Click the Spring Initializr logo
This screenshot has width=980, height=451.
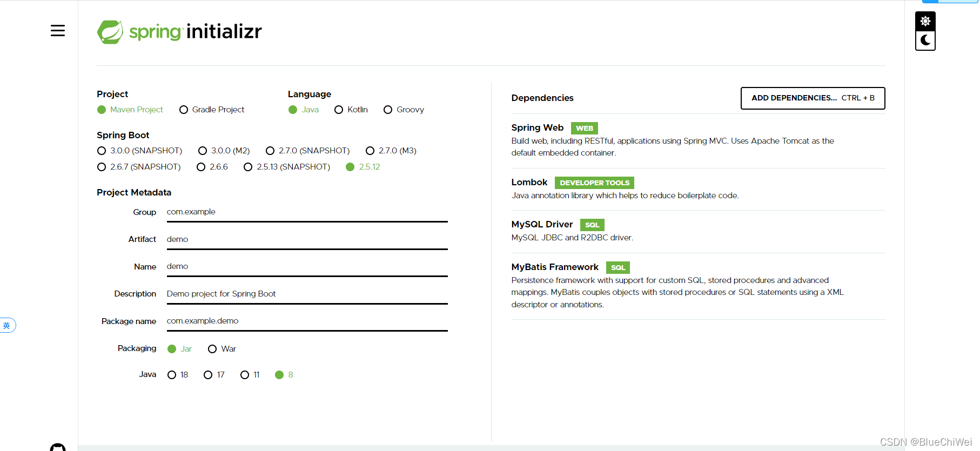pos(179,32)
